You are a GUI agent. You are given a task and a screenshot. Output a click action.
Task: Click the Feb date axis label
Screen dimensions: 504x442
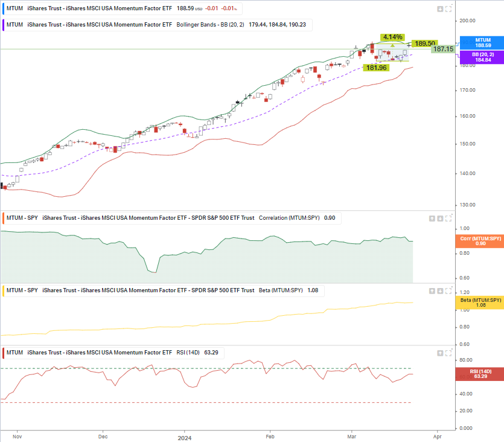[270, 437]
